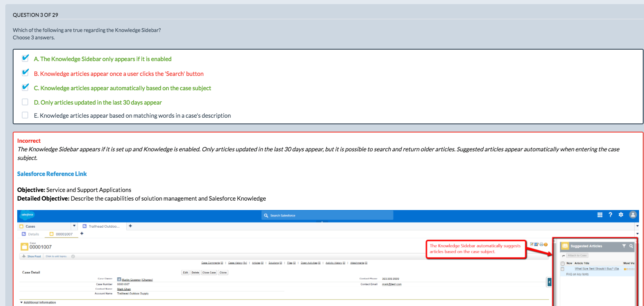Click the Cases folder icon in navigation tab

click(21, 226)
